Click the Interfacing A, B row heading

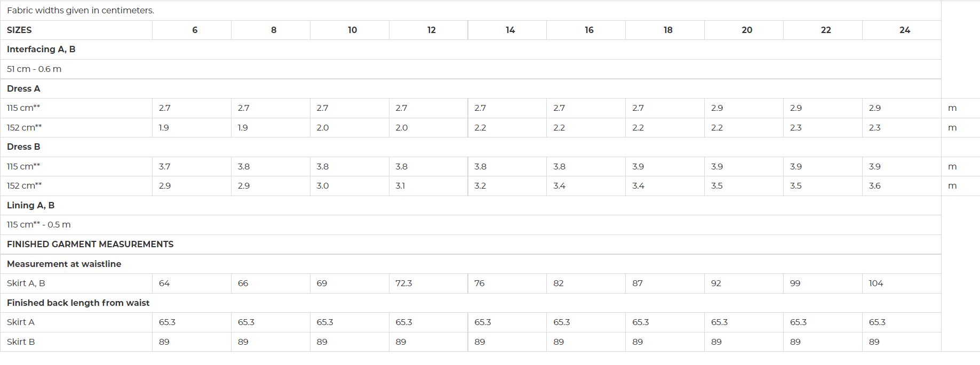[41, 50]
